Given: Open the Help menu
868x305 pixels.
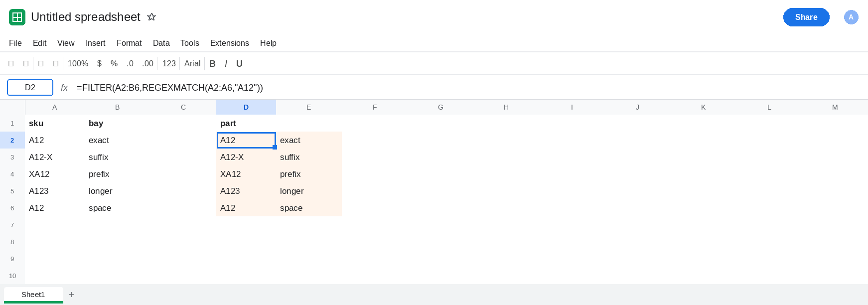Looking at the screenshot, I should tap(268, 43).
